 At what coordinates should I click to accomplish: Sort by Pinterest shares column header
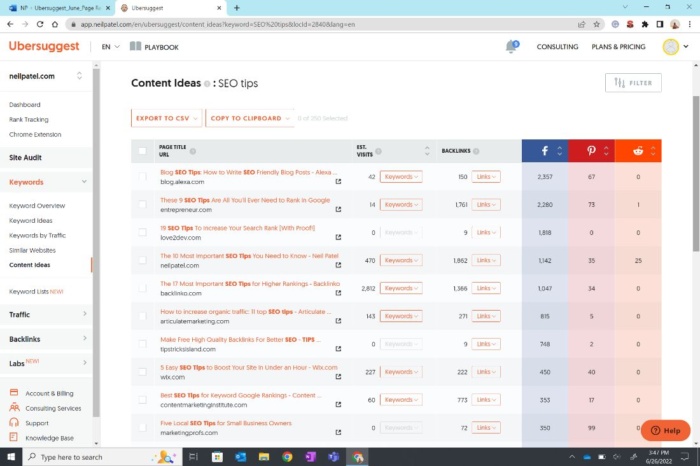coord(592,151)
